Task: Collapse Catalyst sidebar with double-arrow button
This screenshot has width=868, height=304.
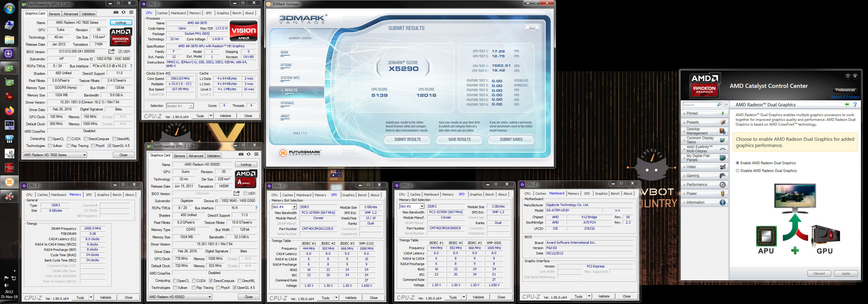Action: click(726, 105)
